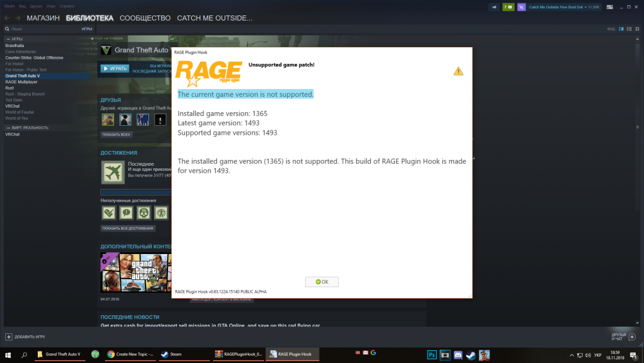Click the library search field
644x363 pixels.
click(x=45, y=29)
